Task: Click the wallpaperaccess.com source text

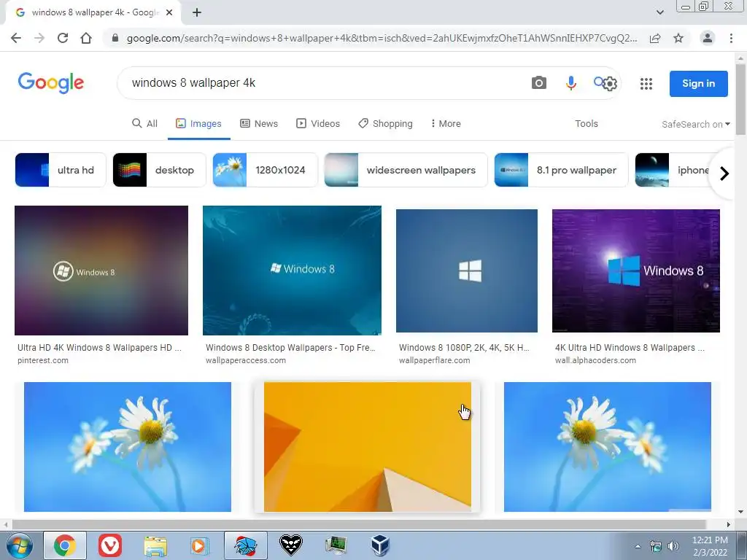Action: point(246,360)
